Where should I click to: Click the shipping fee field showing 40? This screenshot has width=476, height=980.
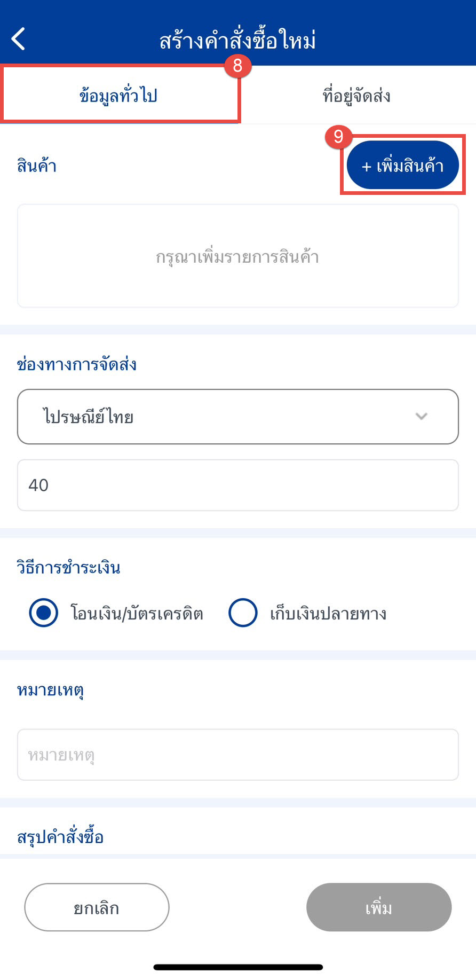238,485
